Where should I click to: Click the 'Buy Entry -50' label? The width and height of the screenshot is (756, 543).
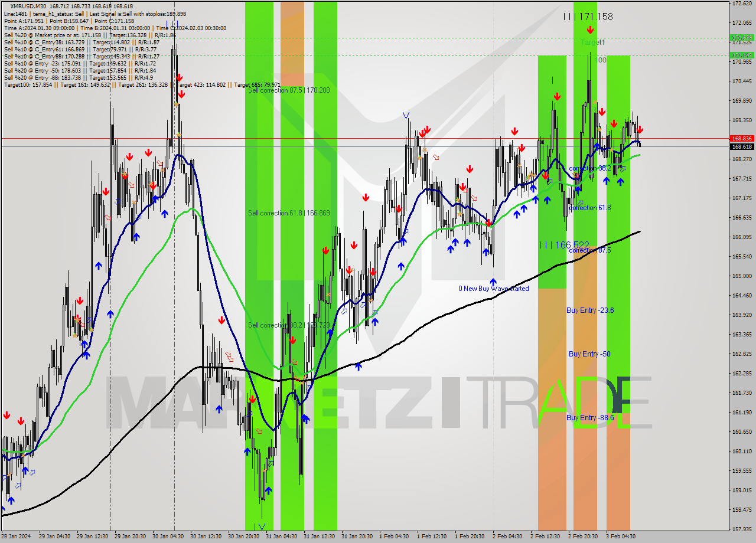589,354
